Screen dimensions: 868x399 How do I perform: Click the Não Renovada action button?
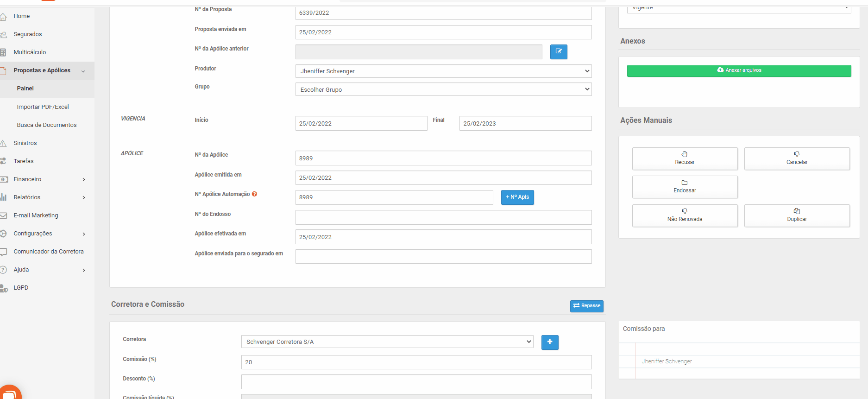[x=685, y=215]
